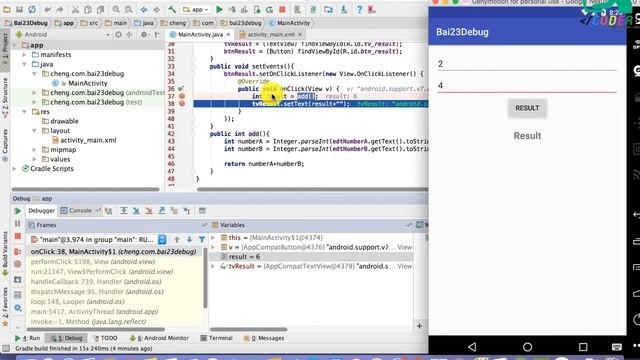
Task: Open the SDK Manager download icon
Action: click(x=344, y=9)
